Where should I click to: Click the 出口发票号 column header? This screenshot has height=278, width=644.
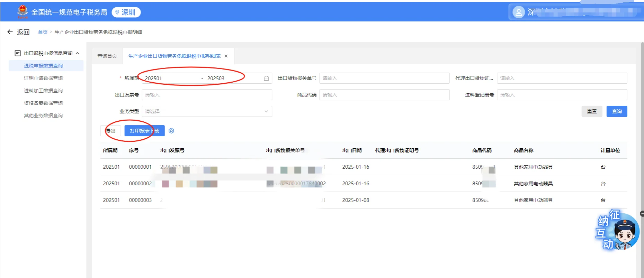coord(172,150)
